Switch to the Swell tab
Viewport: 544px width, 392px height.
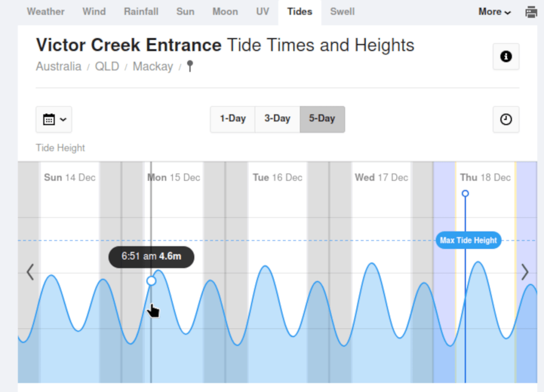tap(342, 11)
